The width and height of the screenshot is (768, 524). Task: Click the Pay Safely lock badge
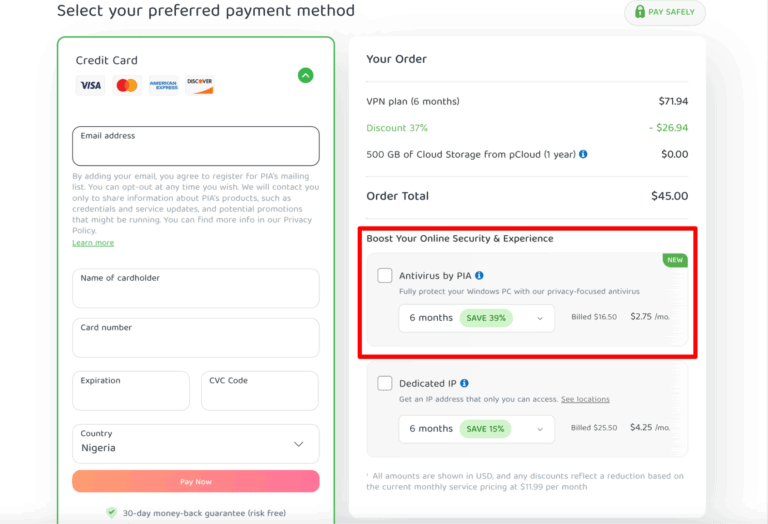coord(665,13)
